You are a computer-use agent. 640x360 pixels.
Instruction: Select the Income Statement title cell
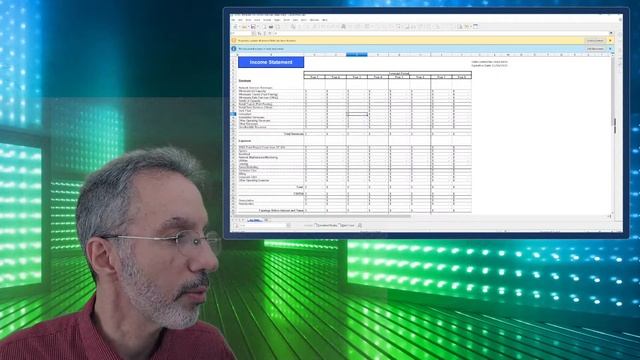click(x=271, y=62)
